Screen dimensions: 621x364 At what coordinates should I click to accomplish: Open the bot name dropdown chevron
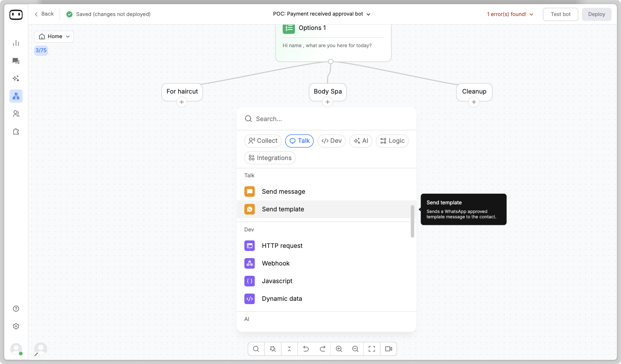tap(368, 14)
